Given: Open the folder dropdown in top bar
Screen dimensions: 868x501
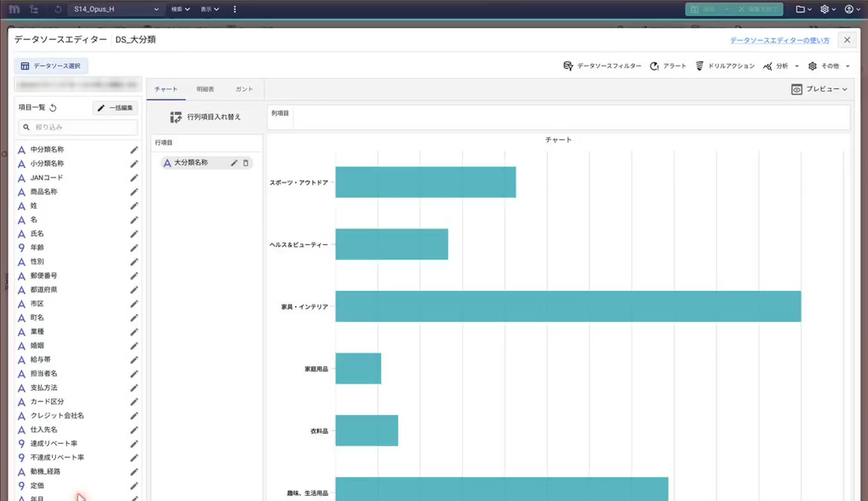Looking at the screenshot, I should [x=803, y=10].
